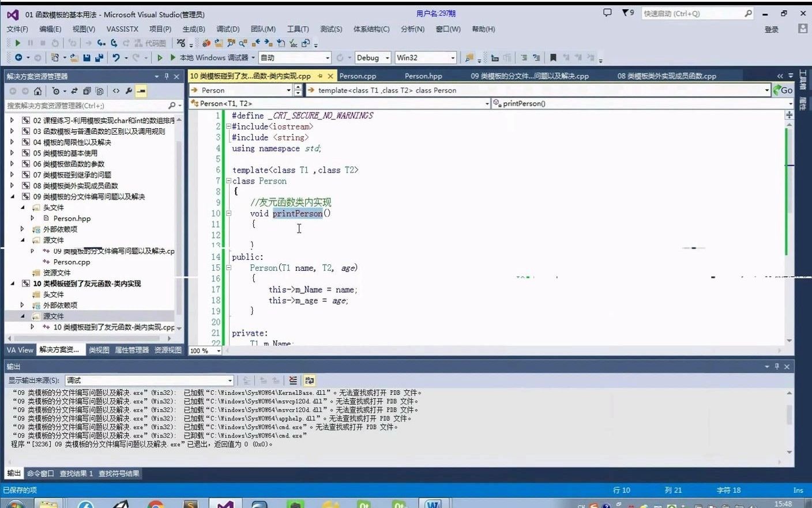Select Person.hpp in the Solution Explorer tree
Viewport: 812px width, 508px height.
point(72,219)
